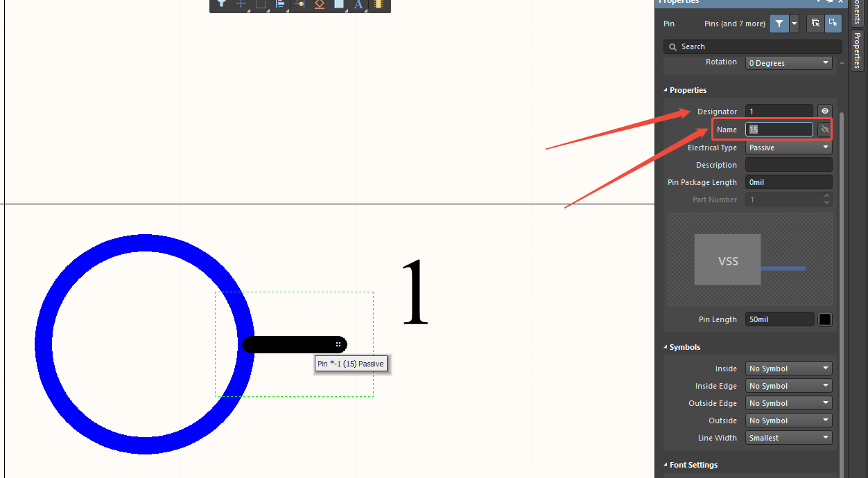Click the Search field in Properties panel
The height and width of the screenshot is (478, 868).
click(x=753, y=46)
